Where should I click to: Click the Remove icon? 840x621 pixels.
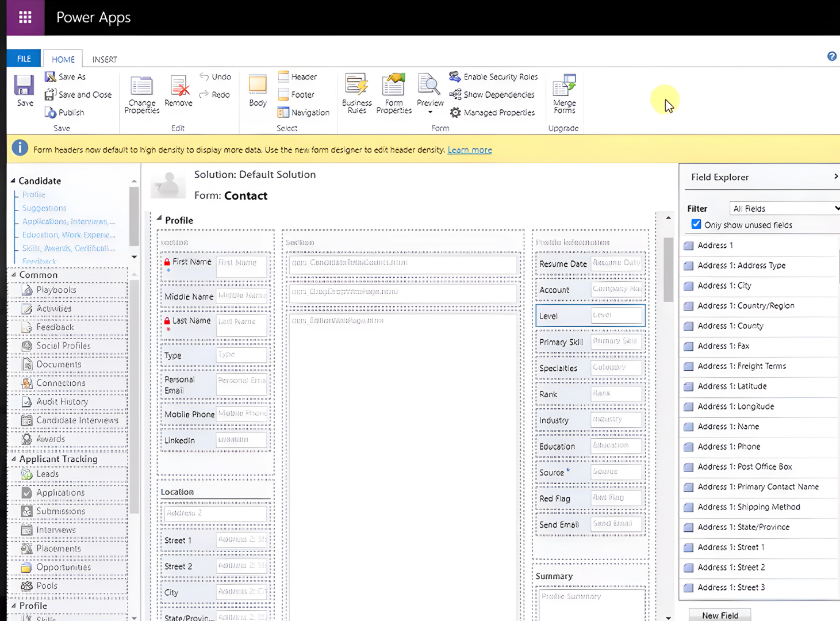click(178, 91)
